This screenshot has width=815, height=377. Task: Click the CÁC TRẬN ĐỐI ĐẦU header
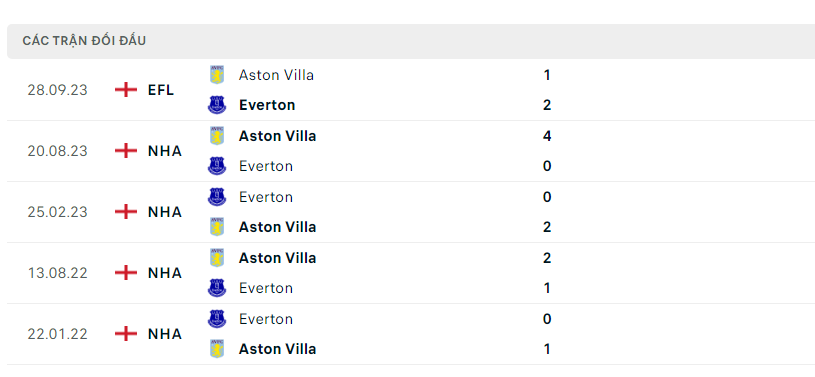click(x=84, y=41)
